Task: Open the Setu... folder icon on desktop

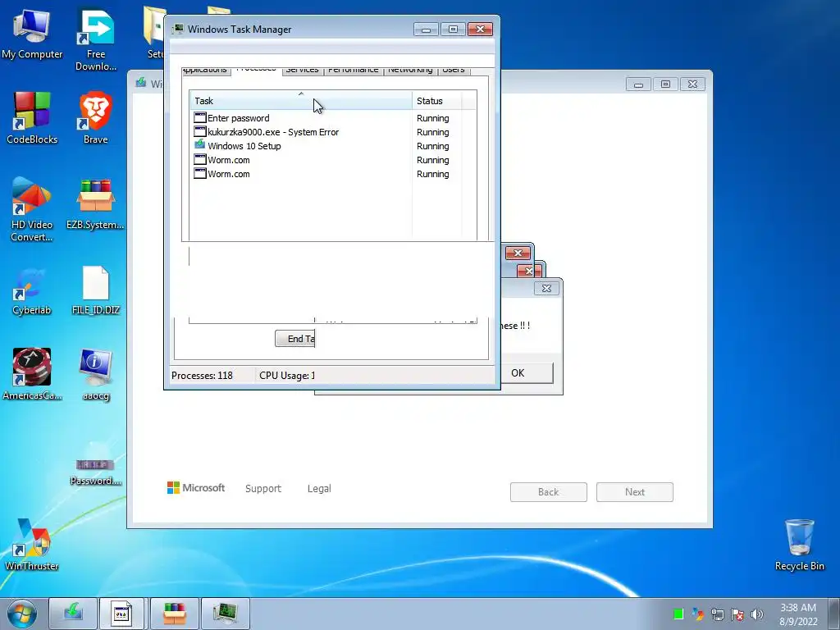Action: [154, 33]
